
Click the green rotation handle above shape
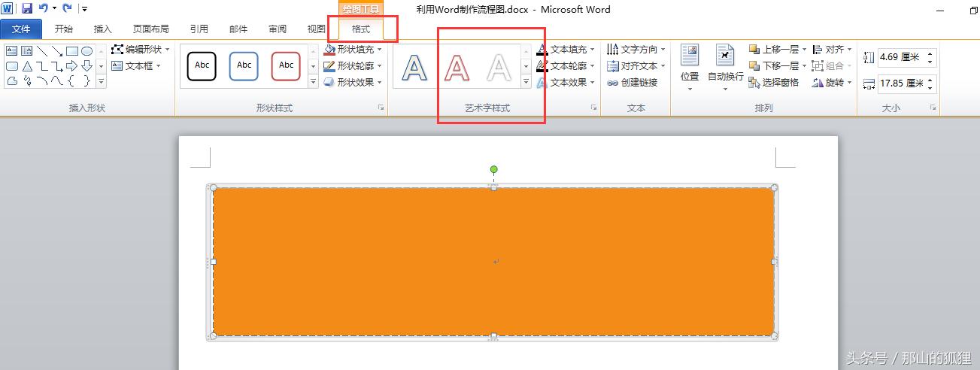pyautogui.click(x=493, y=170)
